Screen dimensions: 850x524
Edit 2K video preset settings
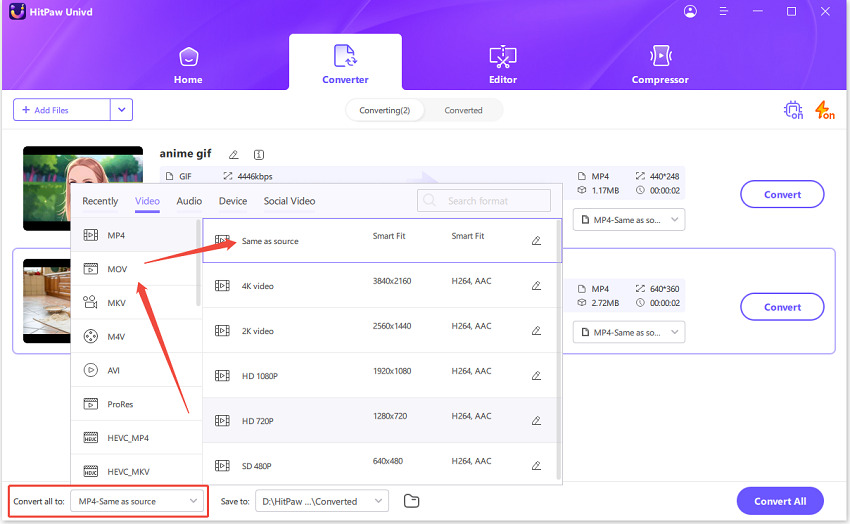coord(536,331)
